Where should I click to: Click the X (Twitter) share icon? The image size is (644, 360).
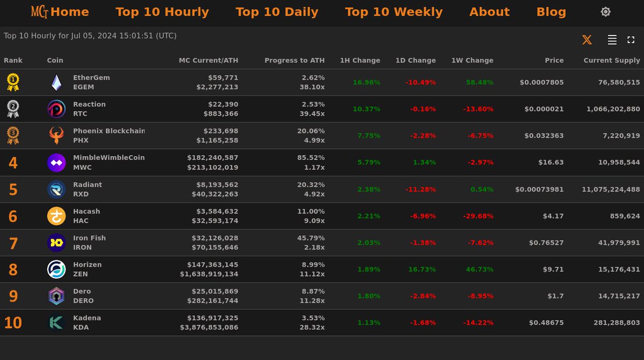coord(587,40)
